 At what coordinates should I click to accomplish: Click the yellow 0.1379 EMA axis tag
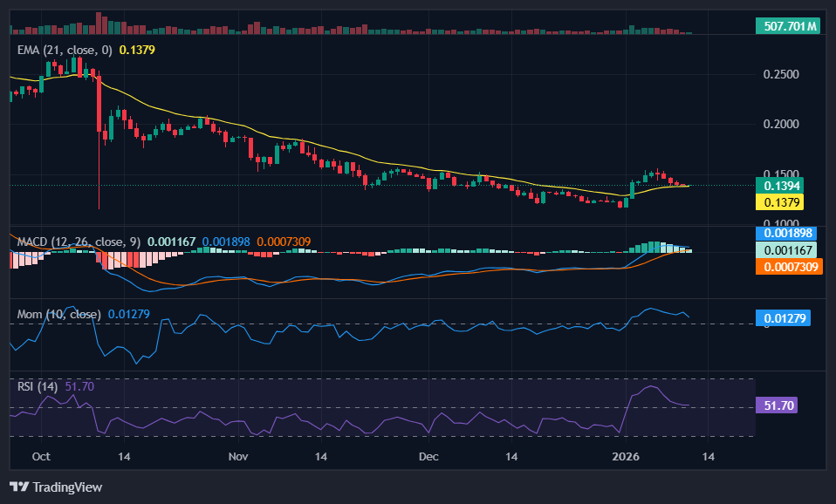click(x=783, y=202)
